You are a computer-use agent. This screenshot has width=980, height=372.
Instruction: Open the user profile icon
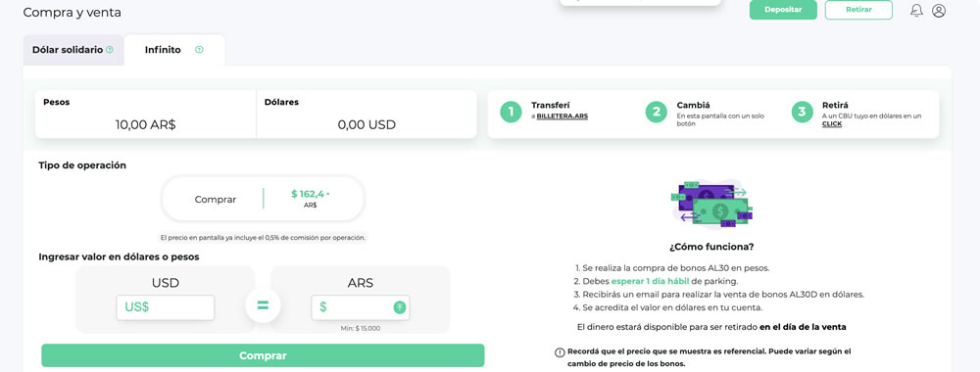pos(939,11)
